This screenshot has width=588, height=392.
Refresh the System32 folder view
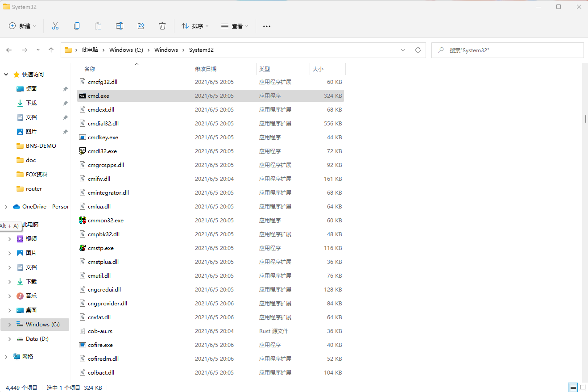point(418,50)
